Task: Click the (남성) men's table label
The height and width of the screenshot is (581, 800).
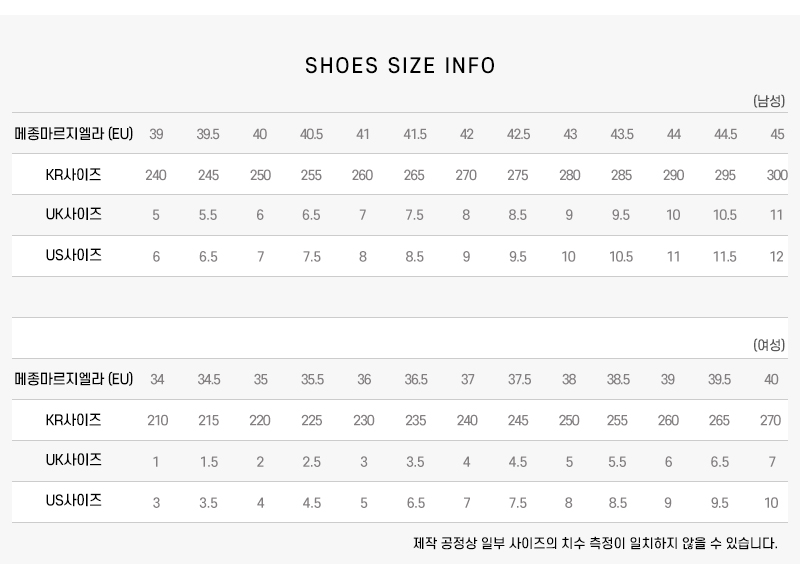Action: pyautogui.click(x=769, y=100)
